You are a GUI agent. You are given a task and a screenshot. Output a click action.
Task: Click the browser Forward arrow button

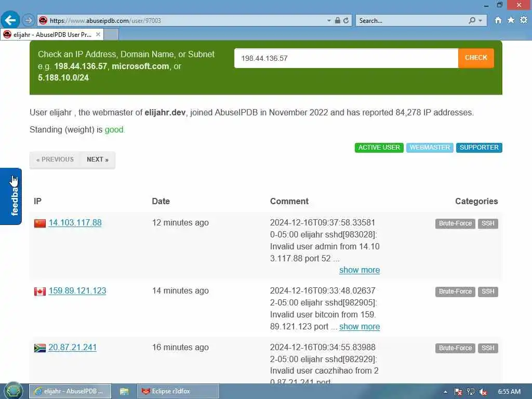click(x=29, y=20)
